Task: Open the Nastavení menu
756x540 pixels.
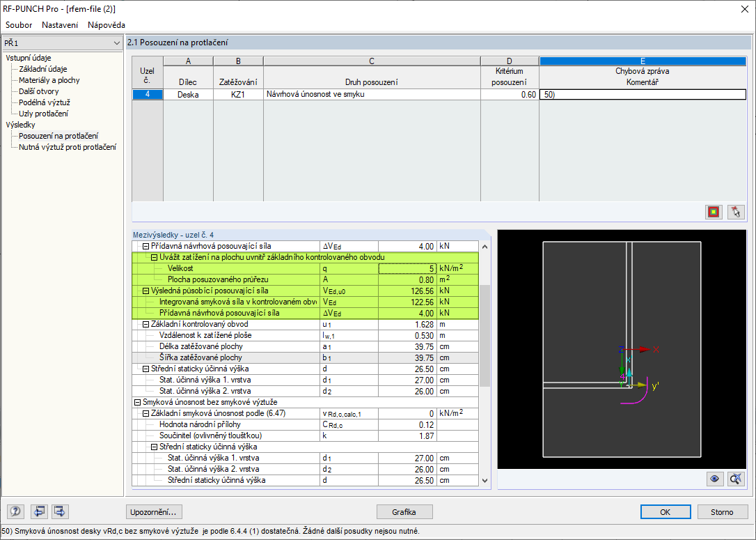Action: [x=60, y=25]
